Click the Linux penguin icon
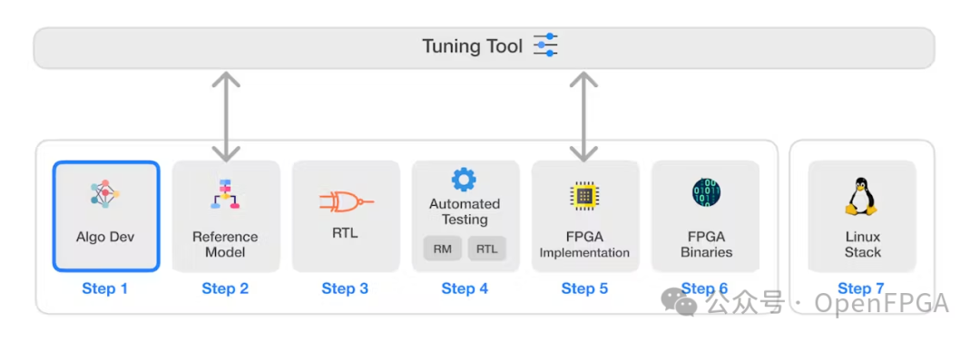 pyautogui.click(x=863, y=196)
